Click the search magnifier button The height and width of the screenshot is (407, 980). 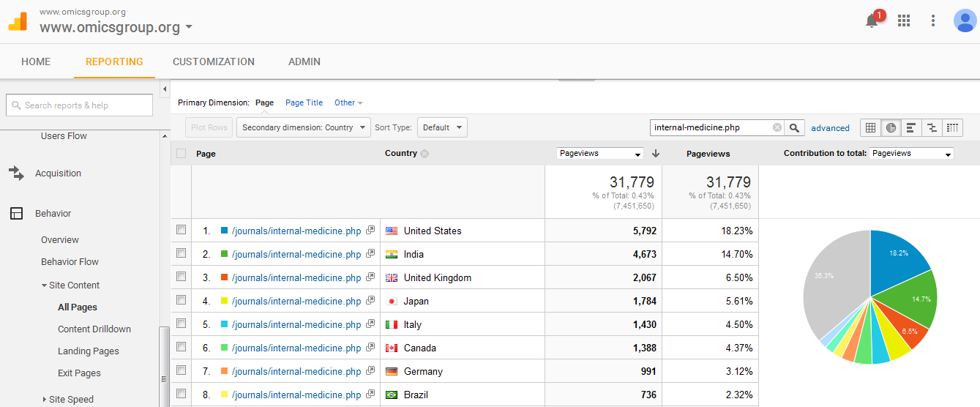coord(794,127)
